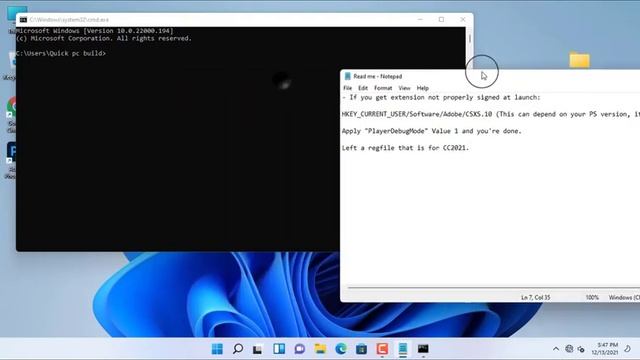Click 'Left a regfile that is for CC2021'
This screenshot has width=640, height=360.
pos(405,148)
